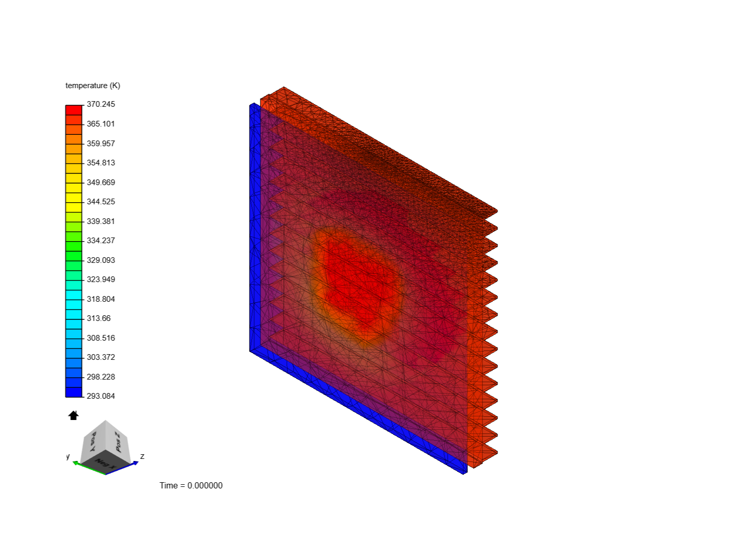
Task: Click the legend value 365.101
Action: [101, 124]
